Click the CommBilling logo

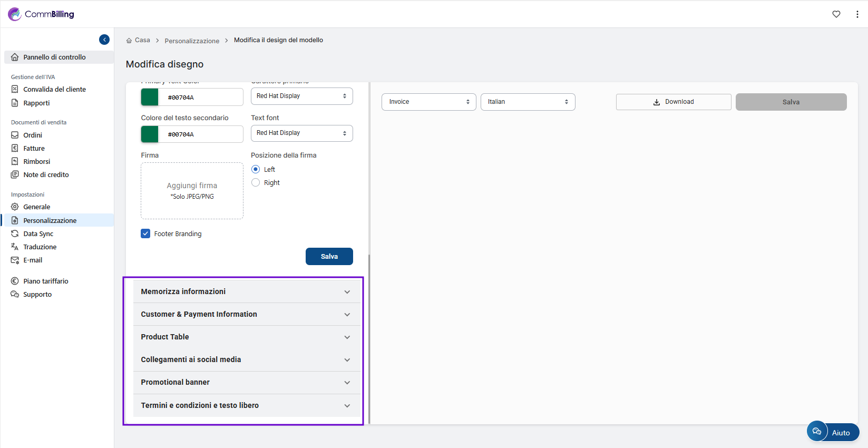click(x=41, y=14)
